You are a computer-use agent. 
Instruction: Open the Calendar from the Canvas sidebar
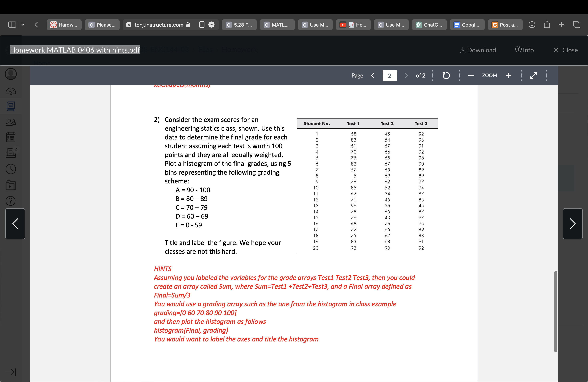10,137
